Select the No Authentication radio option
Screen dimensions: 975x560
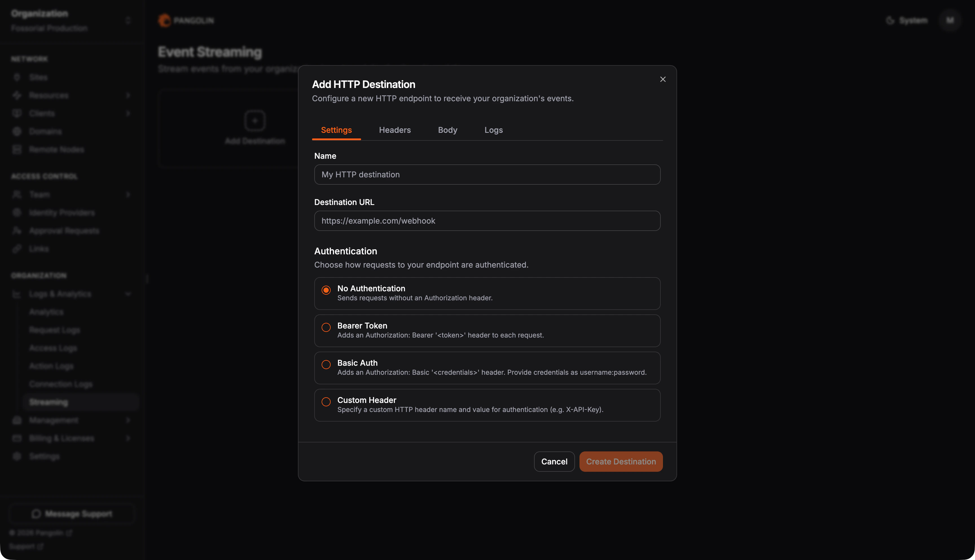click(x=326, y=290)
